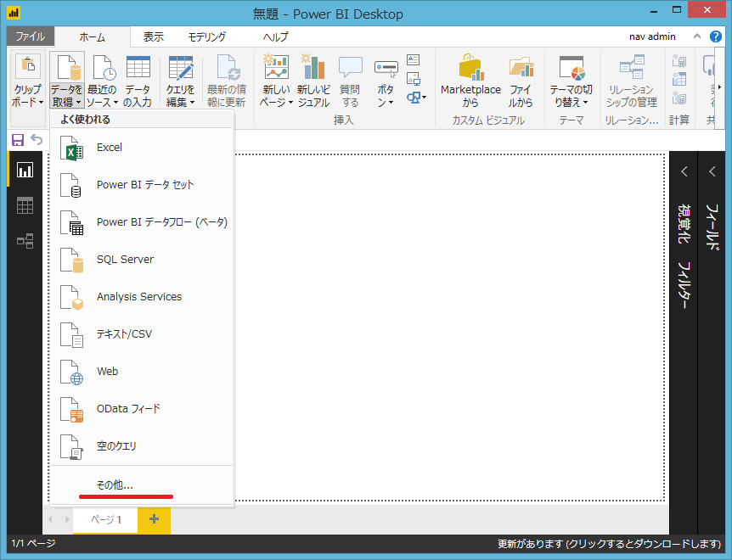Choose Web data source
The width and height of the screenshot is (732, 560).
click(142, 371)
